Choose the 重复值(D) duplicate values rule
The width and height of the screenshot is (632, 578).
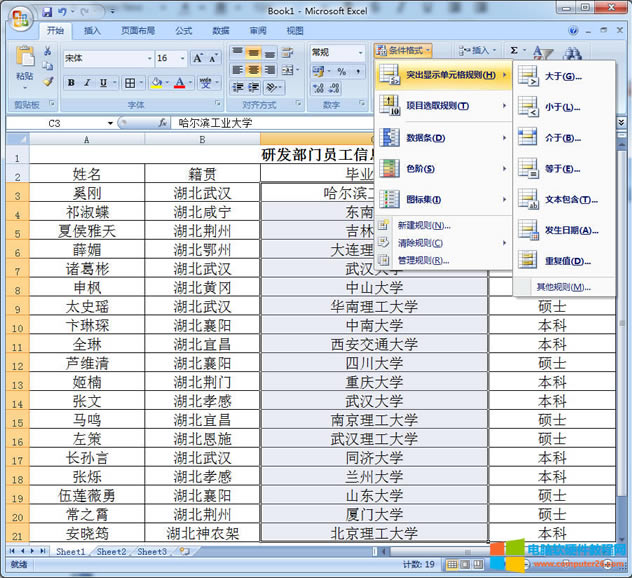coord(563,260)
